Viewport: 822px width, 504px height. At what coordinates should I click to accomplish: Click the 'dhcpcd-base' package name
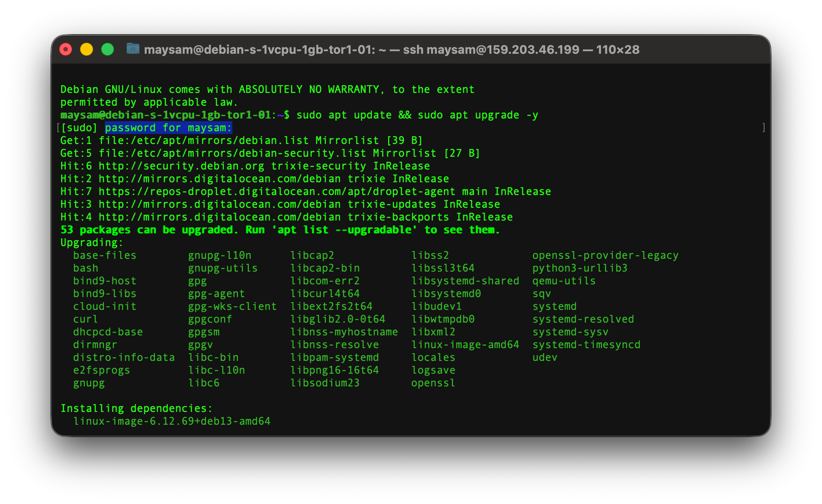[108, 332]
